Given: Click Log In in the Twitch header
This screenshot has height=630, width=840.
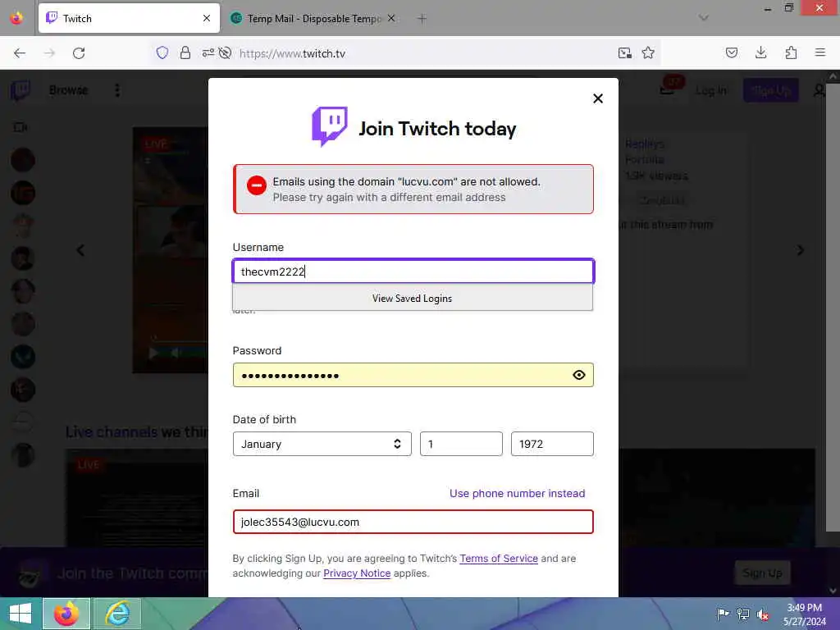Looking at the screenshot, I should tap(711, 90).
